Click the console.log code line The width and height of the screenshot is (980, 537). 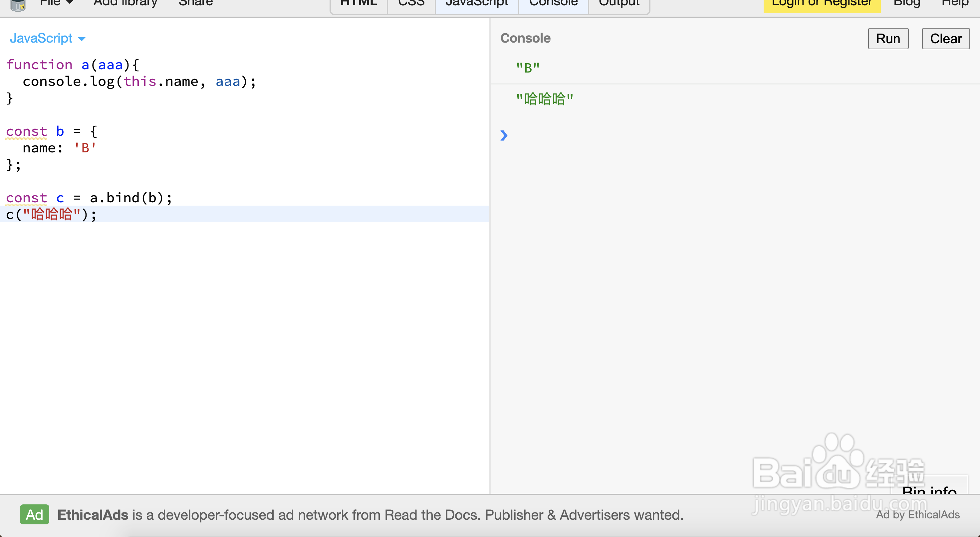tap(139, 82)
